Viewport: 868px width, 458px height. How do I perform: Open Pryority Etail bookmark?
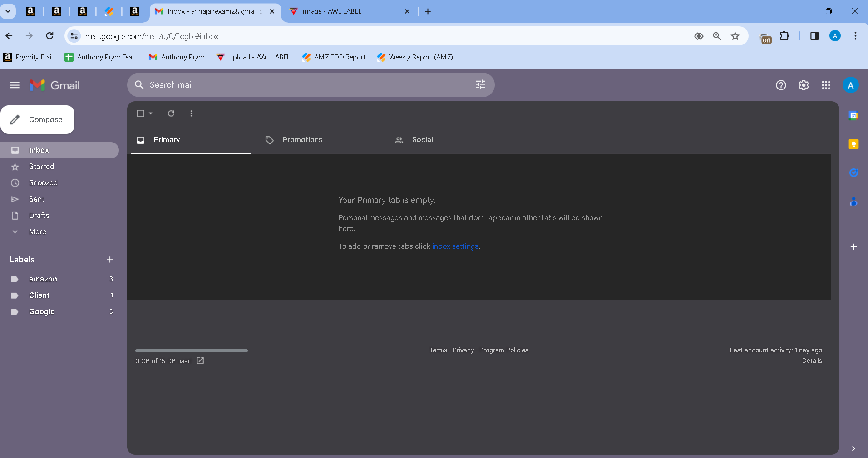[28, 57]
